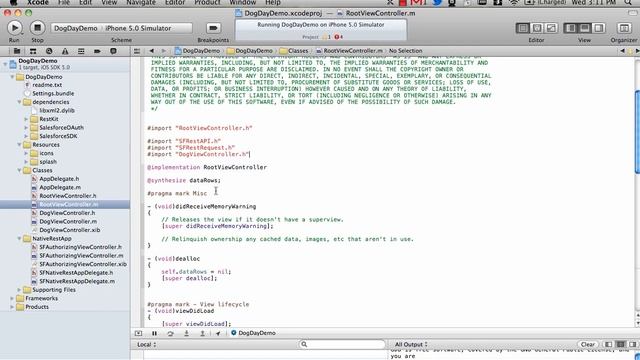
Task: Expand the RestKit folder
Action: 26,119
